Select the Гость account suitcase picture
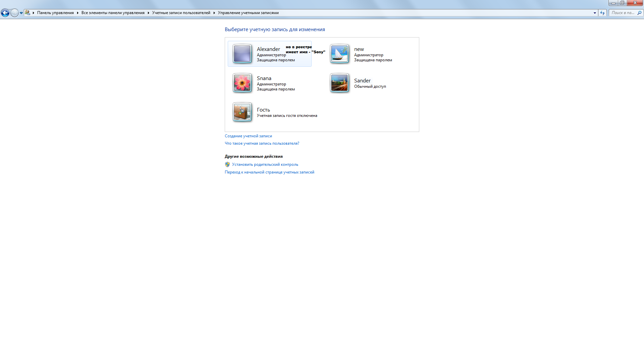644x348 pixels. [242, 112]
